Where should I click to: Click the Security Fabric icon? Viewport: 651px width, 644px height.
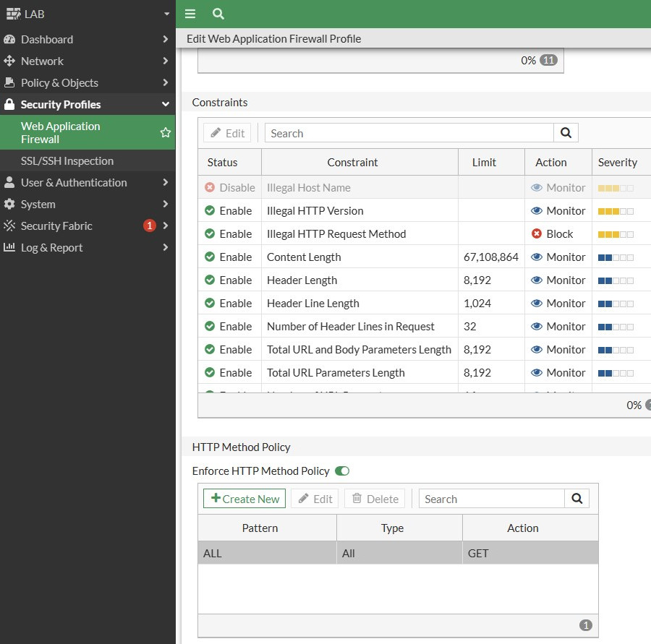(x=9, y=226)
